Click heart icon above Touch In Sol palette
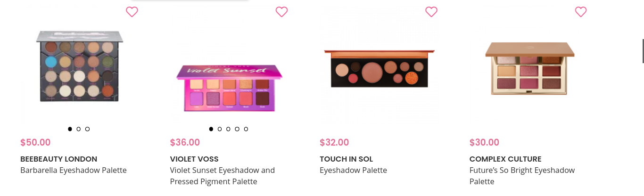Image resolution: width=644 pixels, height=196 pixels. pos(431,12)
